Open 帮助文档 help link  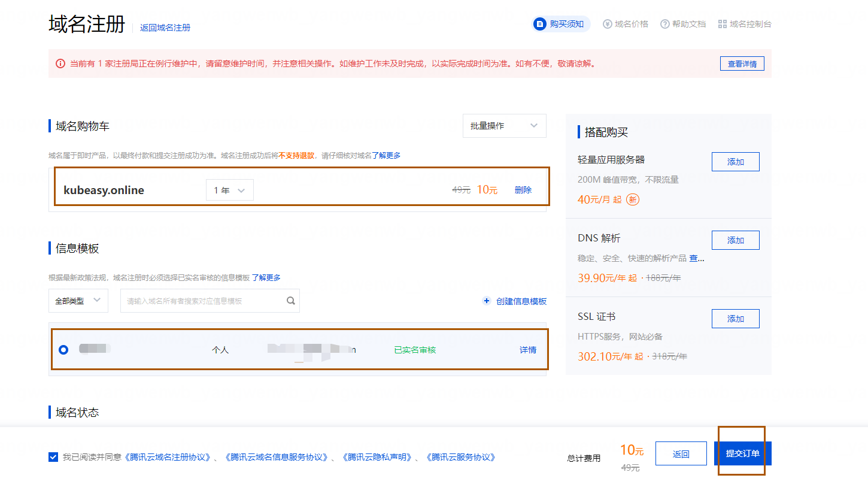tap(683, 25)
